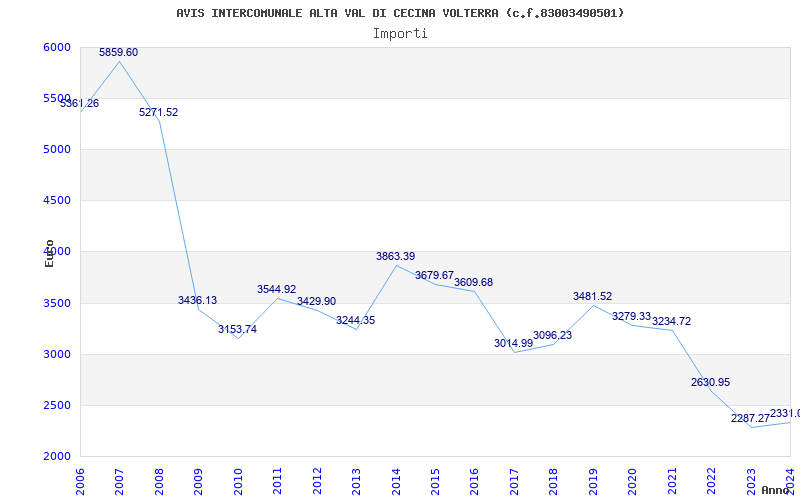The width and height of the screenshot is (800, 500).
Task: Click the 2023 x-axis year label
Action: pyautogui.click(x=751, y=481)
